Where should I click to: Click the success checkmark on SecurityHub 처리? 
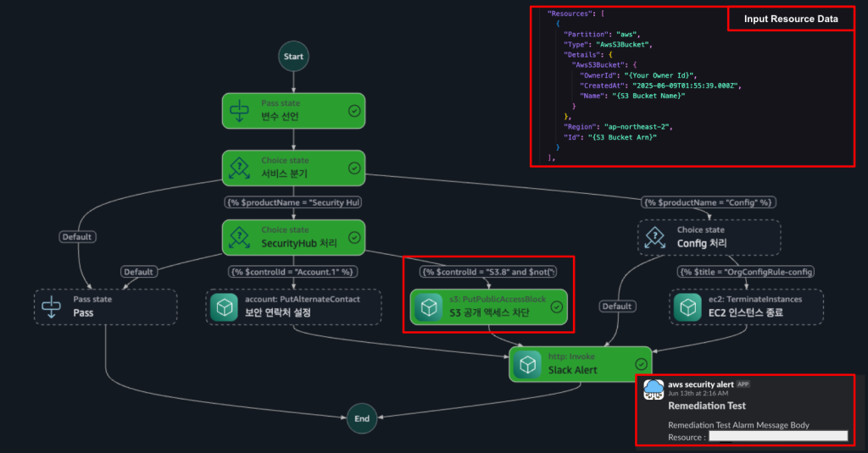354,238
